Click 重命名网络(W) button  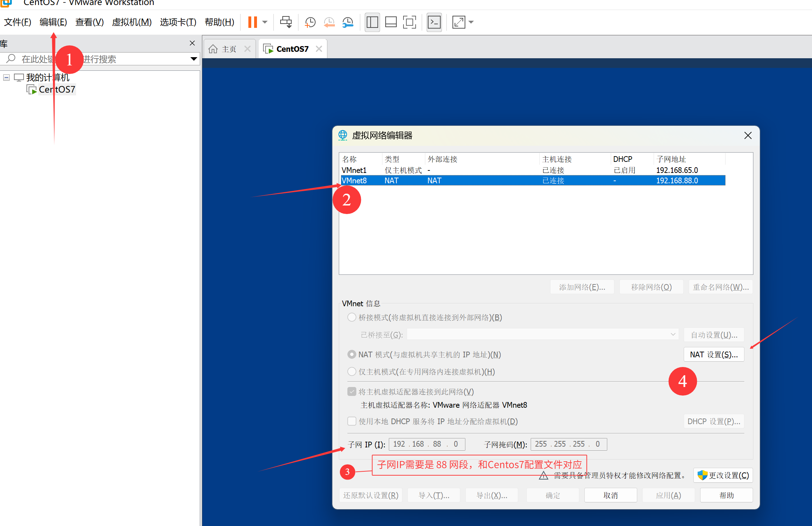[x=721, y=287]
